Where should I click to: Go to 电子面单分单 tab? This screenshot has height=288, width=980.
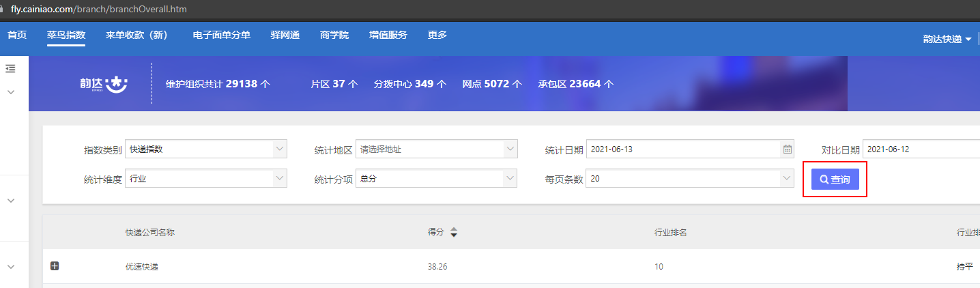pos(222,35)
